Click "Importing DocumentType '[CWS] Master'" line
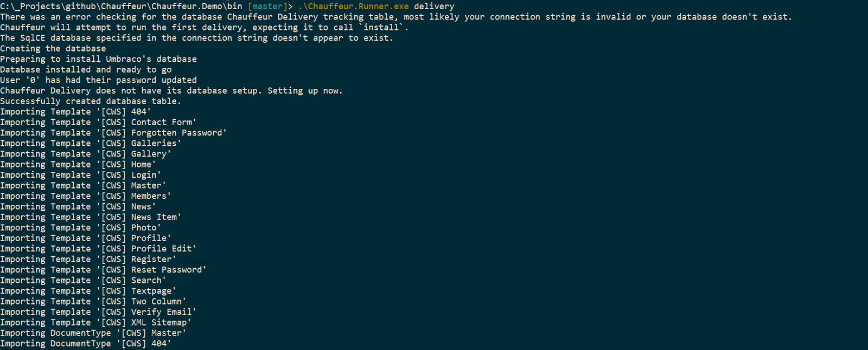868x350 pixels. pyautogui.click(x=93, y=333)
